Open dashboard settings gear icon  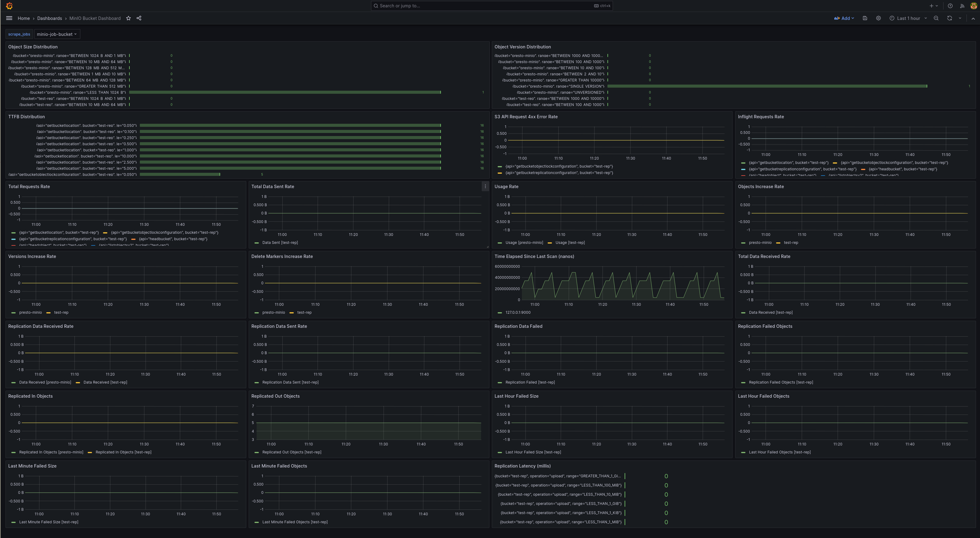[x=878, y=18]
